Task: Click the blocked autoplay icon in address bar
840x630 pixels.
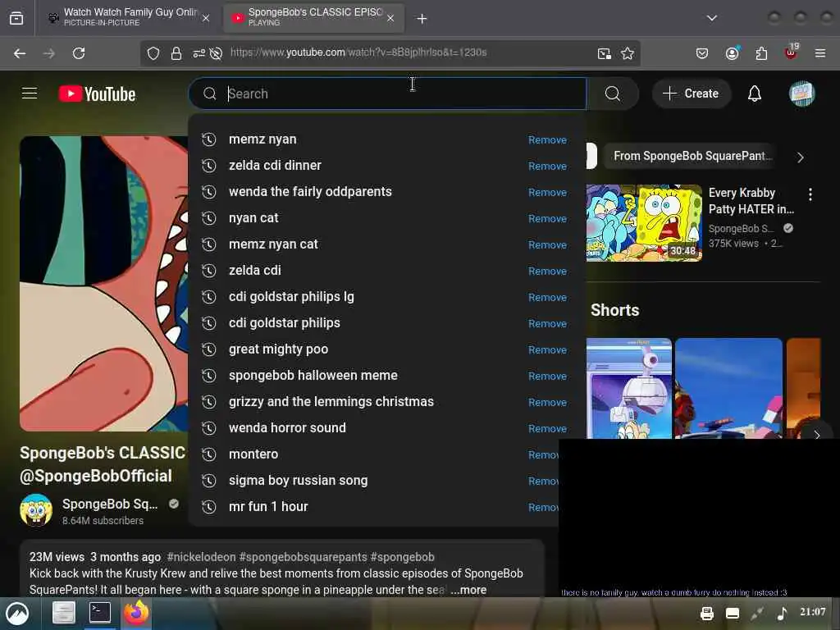Action: tap(216, 53)
